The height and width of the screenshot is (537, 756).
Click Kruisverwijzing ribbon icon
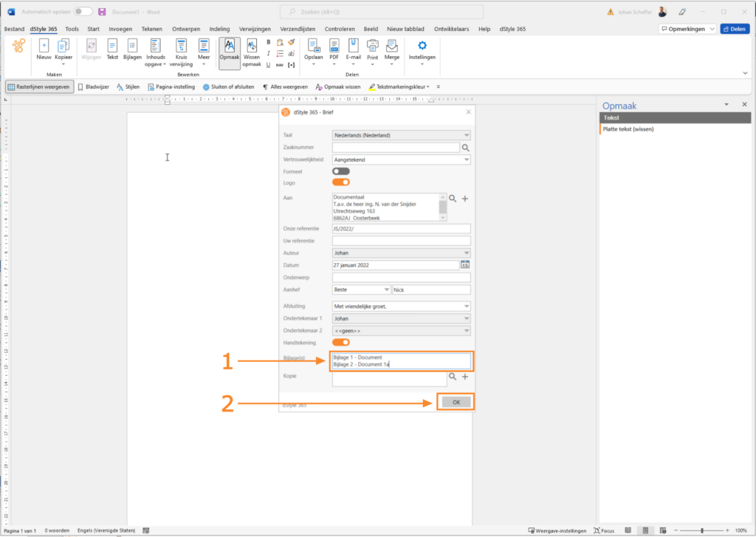coord(181,52)
